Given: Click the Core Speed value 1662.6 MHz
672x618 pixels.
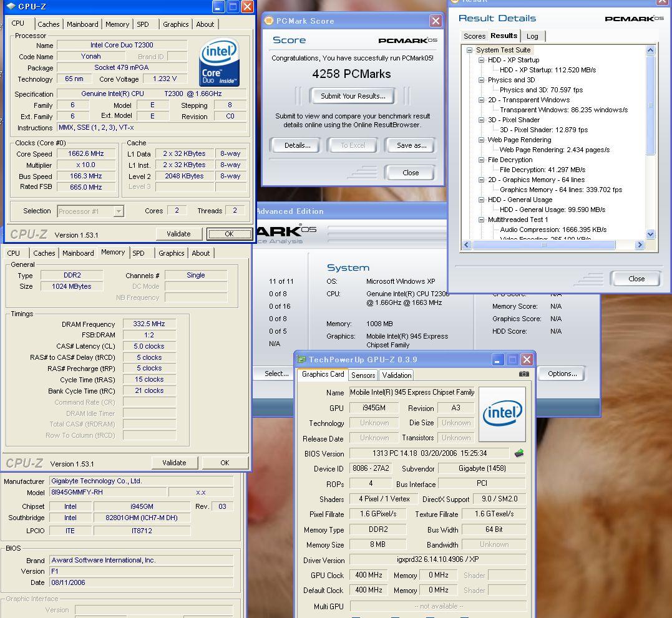Looking at the screenshot, I should [x=86, y=153].
